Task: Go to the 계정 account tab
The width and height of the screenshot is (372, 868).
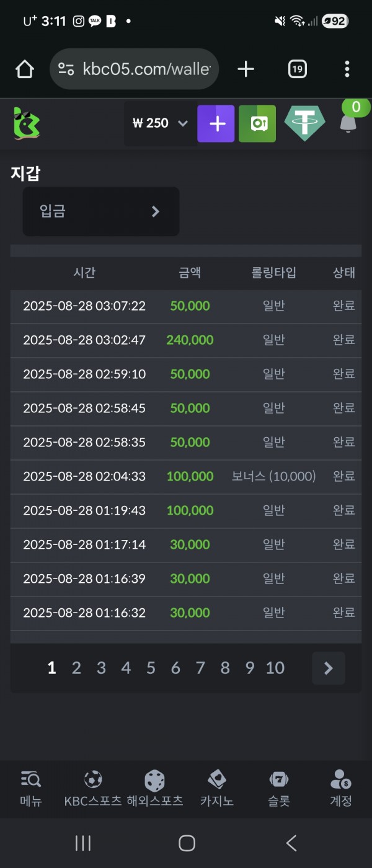Action: point(340,789)
